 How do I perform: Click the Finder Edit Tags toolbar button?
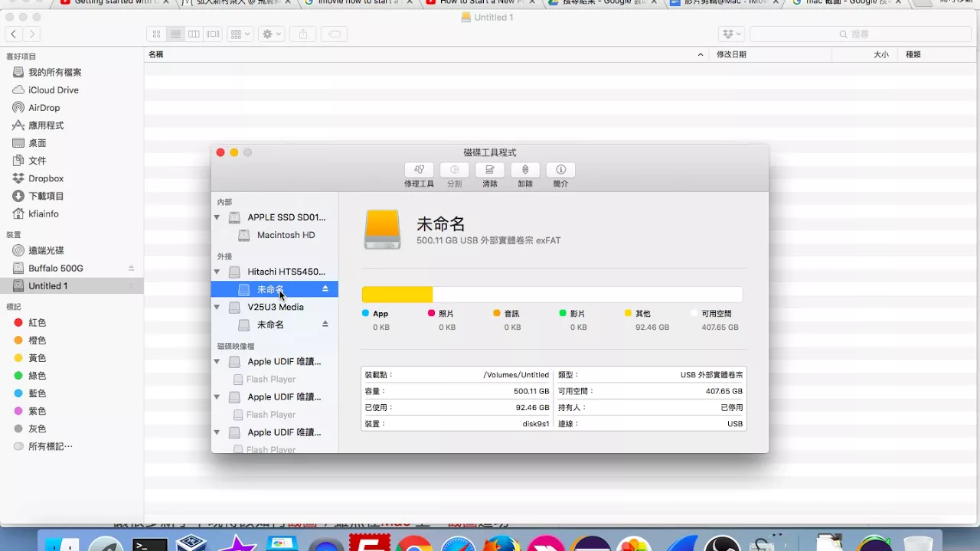tap(335, 34)
